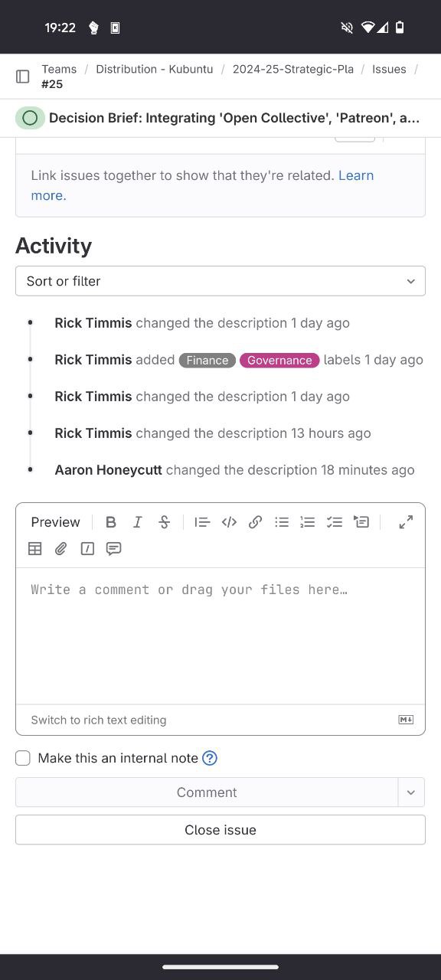Viewport: 441px width, 980px height.
Task: Click the Close issue button
Action: coord(220,830)
